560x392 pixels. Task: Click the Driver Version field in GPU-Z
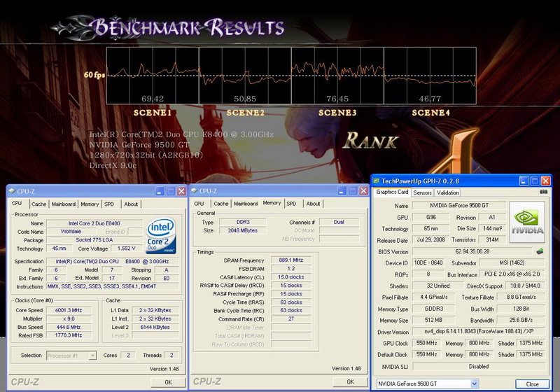(479, 331)
